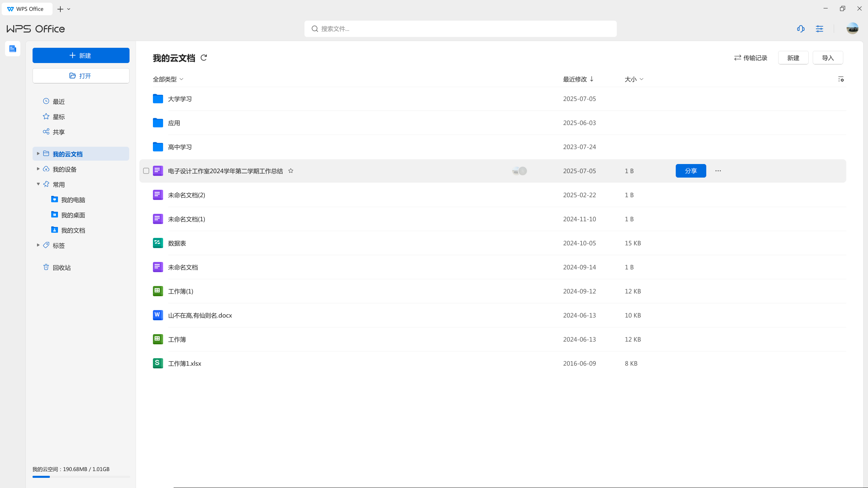868x488 pixels.
Task: Add a new tab with plus button
Action: coord(60,9)
